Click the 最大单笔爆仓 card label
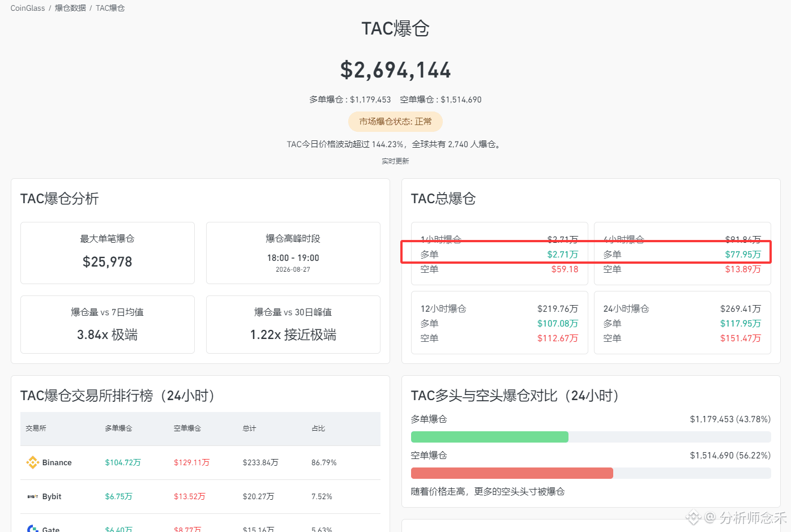Image resolution: width=791 pixels, height=532 pixels. pos(108,239)
